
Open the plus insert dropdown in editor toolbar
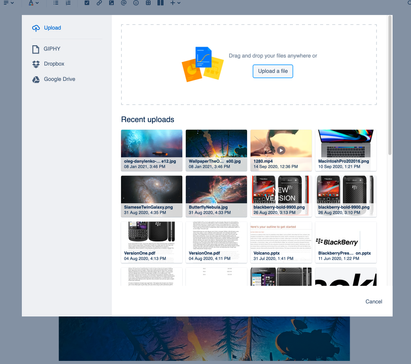(x=175, y=3)
